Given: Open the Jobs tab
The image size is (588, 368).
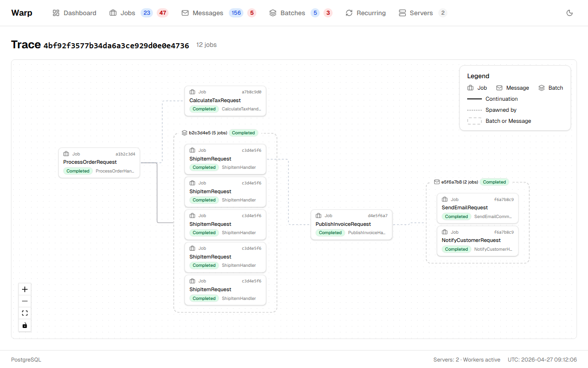Looking at the screenshot, I should 123,13.
